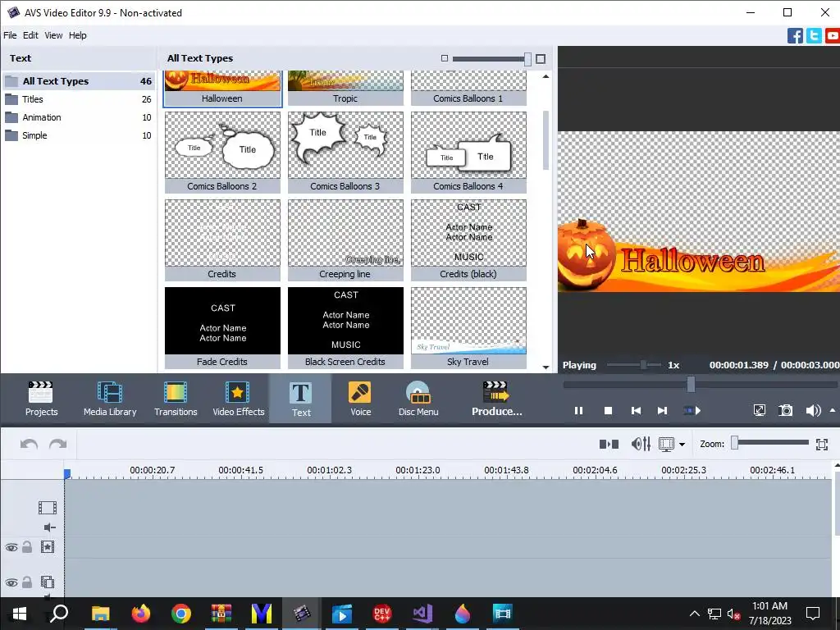Jump to previous frame in preview

point(636,410)
